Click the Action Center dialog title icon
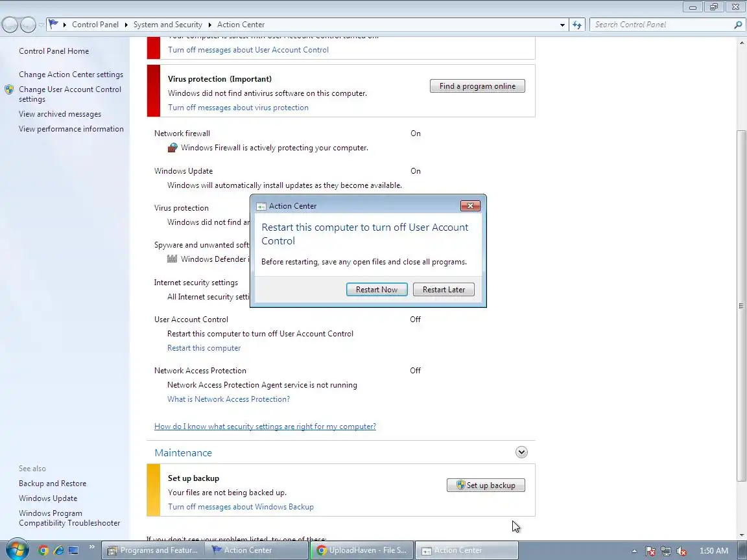The height and width of the screenshot is (560, 747). click(x=261, y=206)
